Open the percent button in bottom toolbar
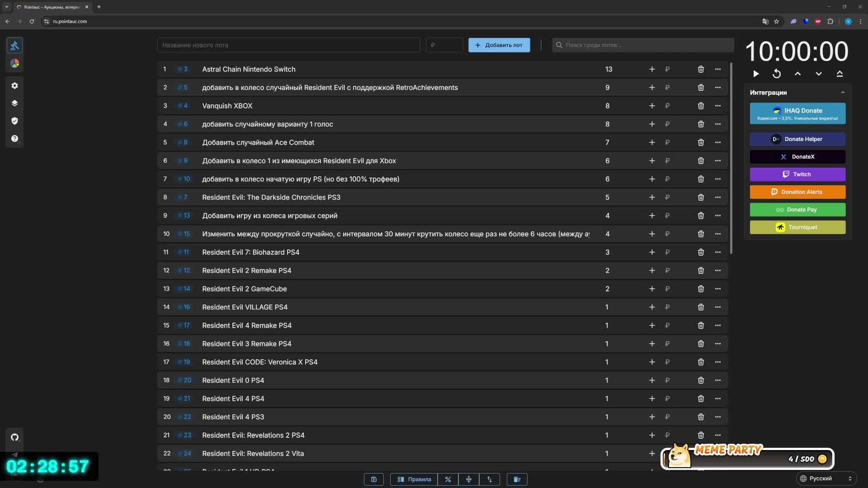Viewport: 868px width, 488px height. click(448, 479)
